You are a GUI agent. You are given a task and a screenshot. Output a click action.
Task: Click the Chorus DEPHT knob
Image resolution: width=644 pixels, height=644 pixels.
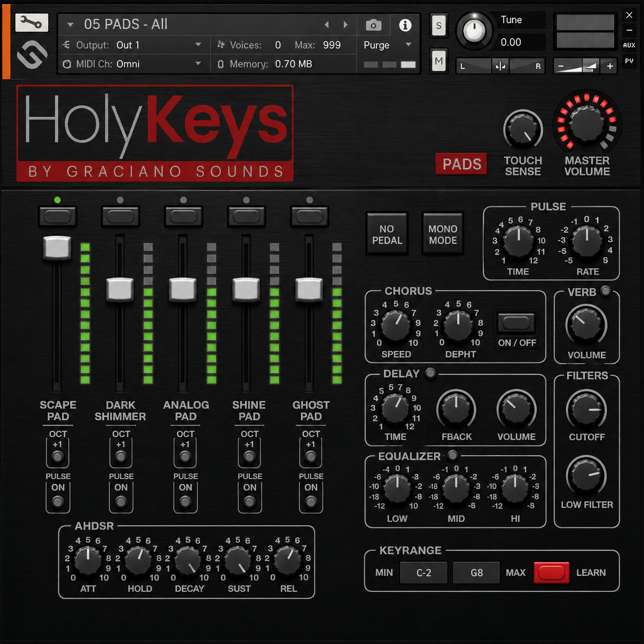click(458, 327)
